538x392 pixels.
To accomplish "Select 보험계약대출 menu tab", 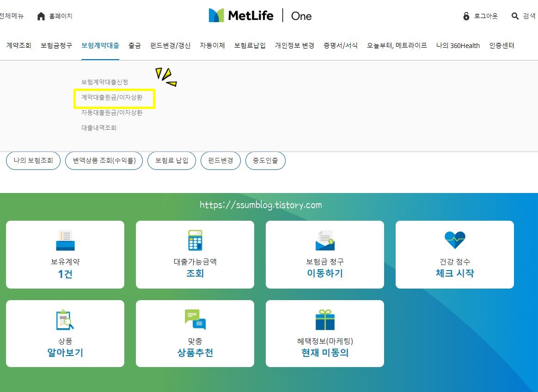I will tap(100, 46).
